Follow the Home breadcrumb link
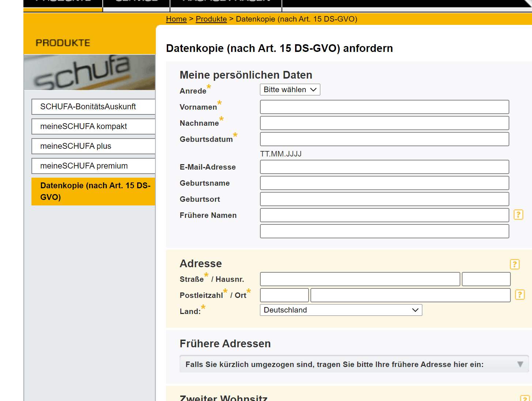The image size is (532, 401). coord(176,19)
